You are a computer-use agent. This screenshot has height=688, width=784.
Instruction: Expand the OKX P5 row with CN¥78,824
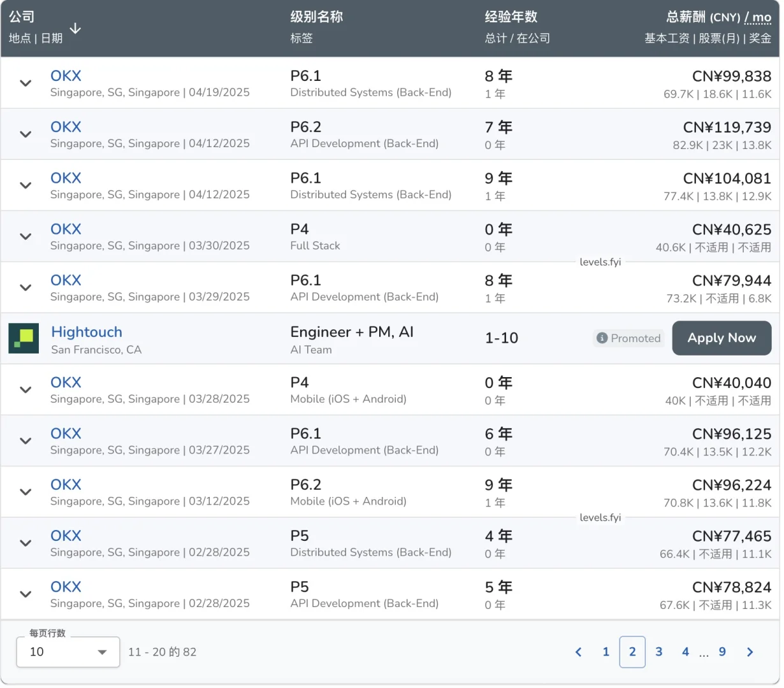[x=25, y=594]
